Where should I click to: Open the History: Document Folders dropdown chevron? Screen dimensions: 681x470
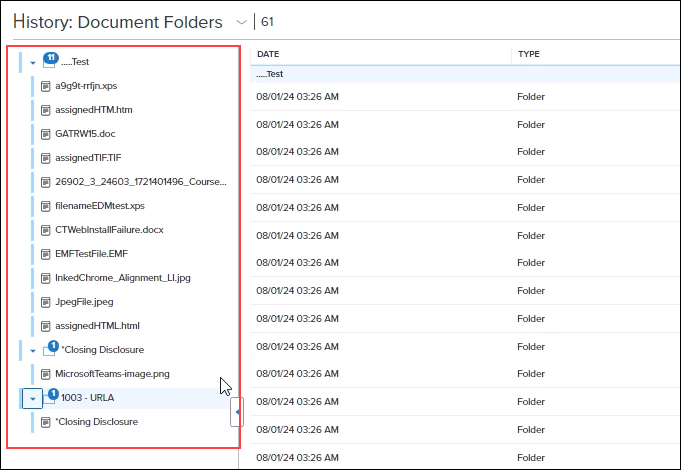pos(241,22)
